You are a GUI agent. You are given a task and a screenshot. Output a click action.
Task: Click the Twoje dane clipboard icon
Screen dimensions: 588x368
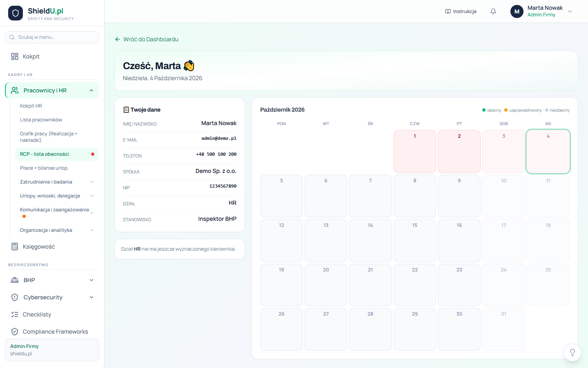pos(126,110)
